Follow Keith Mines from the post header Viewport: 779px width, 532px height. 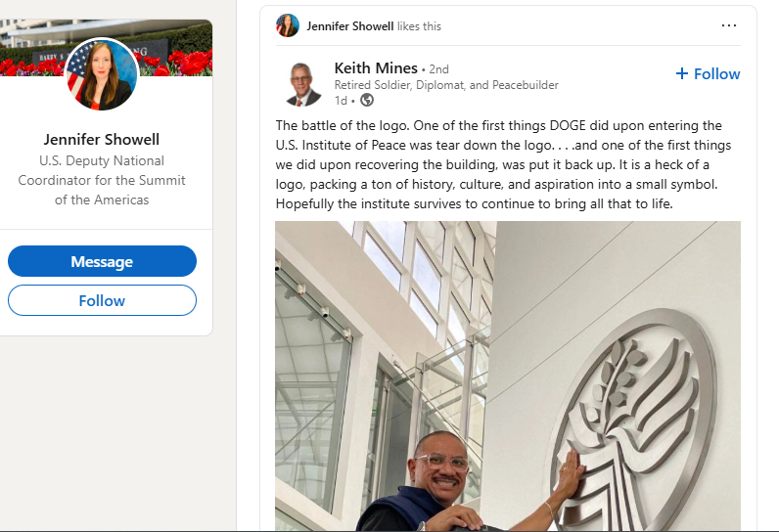pos(708,73)
